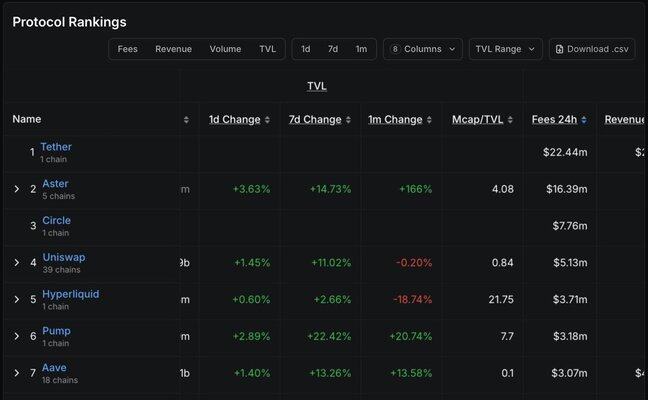
Task: Sort using the Fees 24h arrow icon
Action: coord(584,120)
